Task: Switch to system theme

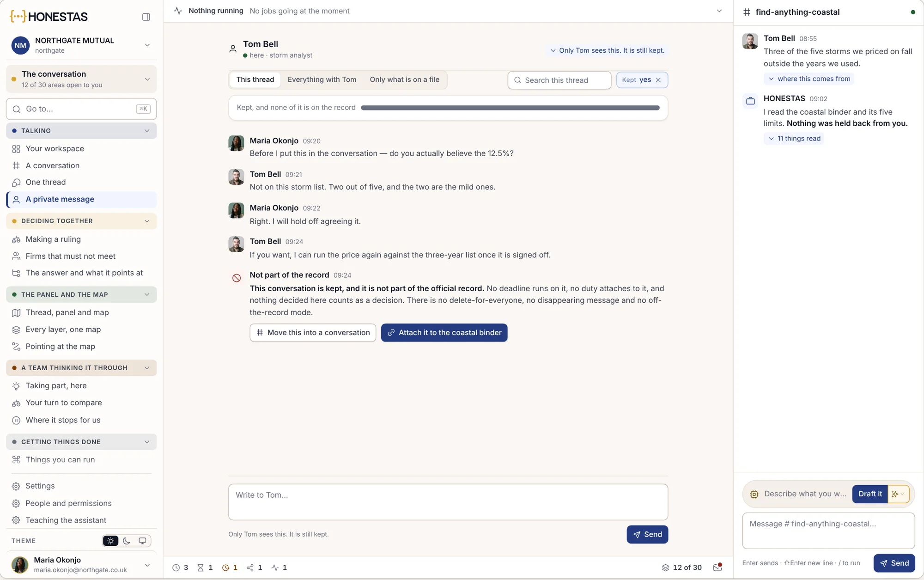Action: click(142, 541)
